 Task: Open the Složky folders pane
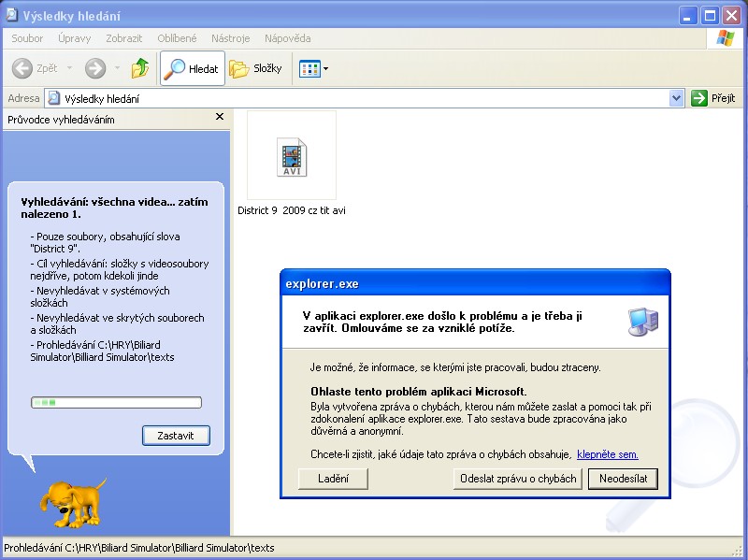255,68
